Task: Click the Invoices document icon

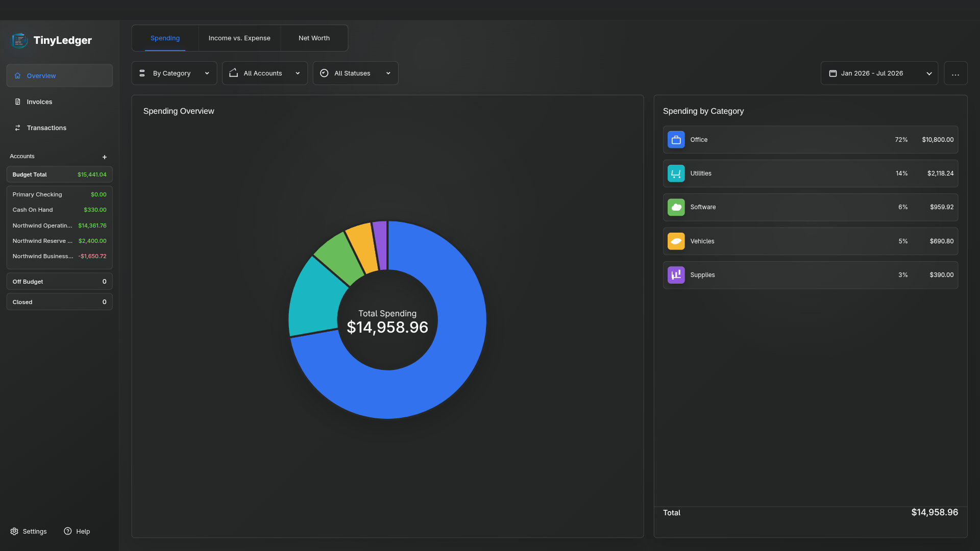Action: pos(17,102)
